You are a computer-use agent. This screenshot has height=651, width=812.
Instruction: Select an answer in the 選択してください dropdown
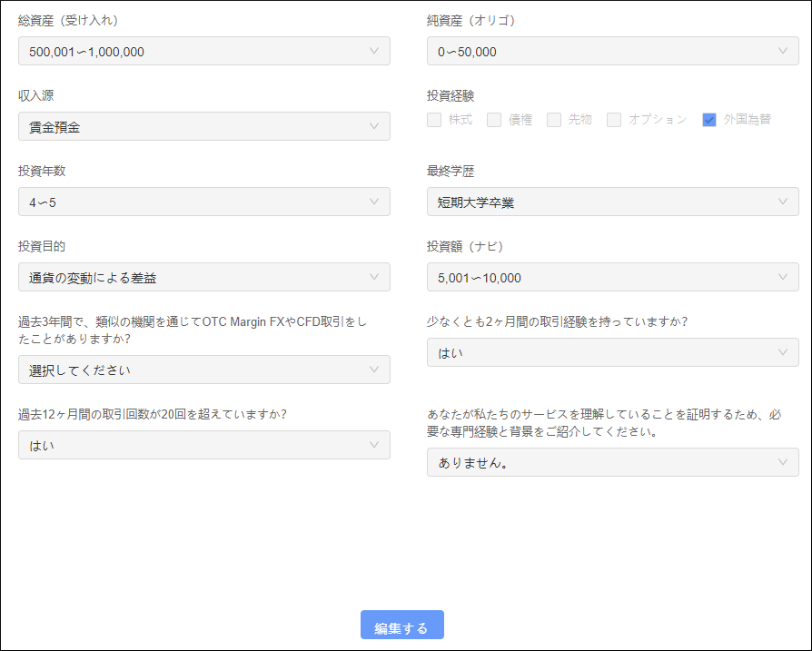203,370
